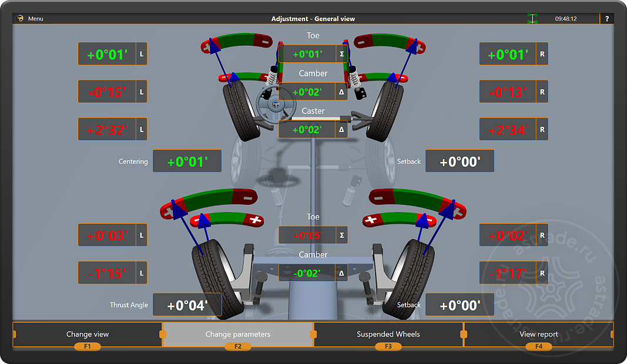The width and height of the screenshot is (627, 364).
Task: Click the caster delta symbol
Action: (341, 130)
